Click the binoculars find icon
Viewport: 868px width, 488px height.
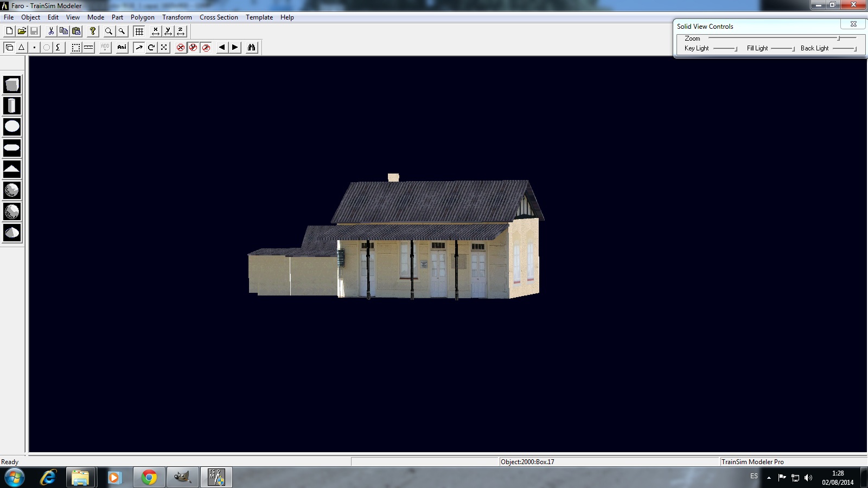click(x=251, y=48)
